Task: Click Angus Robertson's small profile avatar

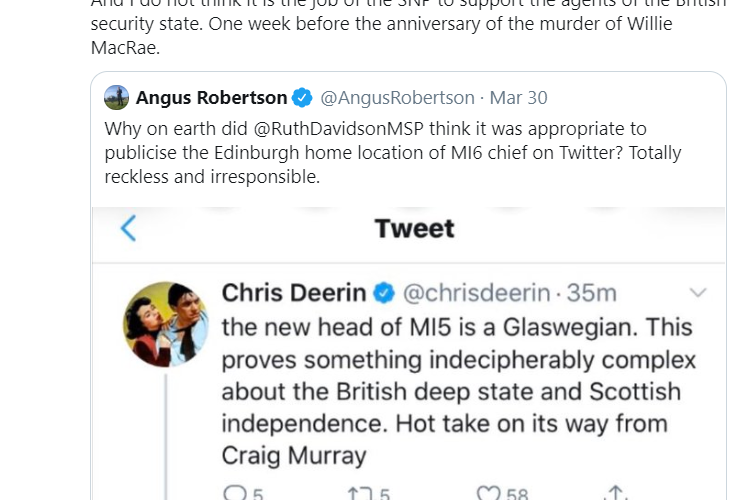Action: click(x=117, y=97)
